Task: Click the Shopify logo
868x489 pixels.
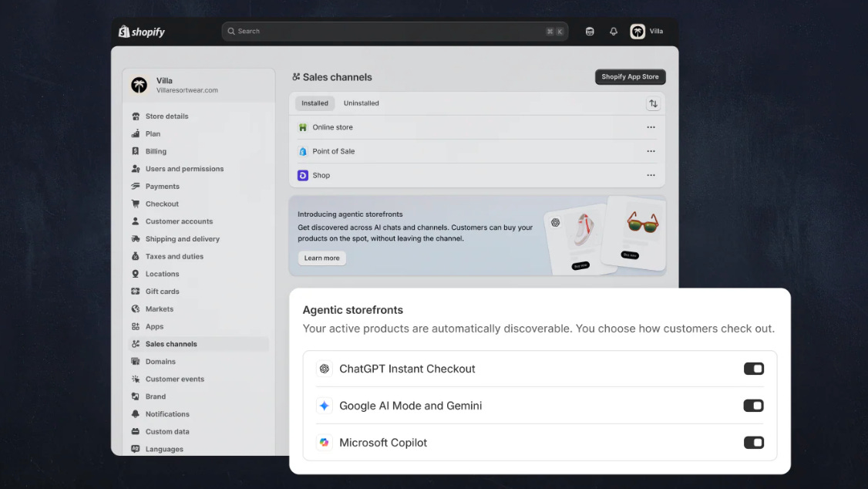Action: (x=142, y=32)
